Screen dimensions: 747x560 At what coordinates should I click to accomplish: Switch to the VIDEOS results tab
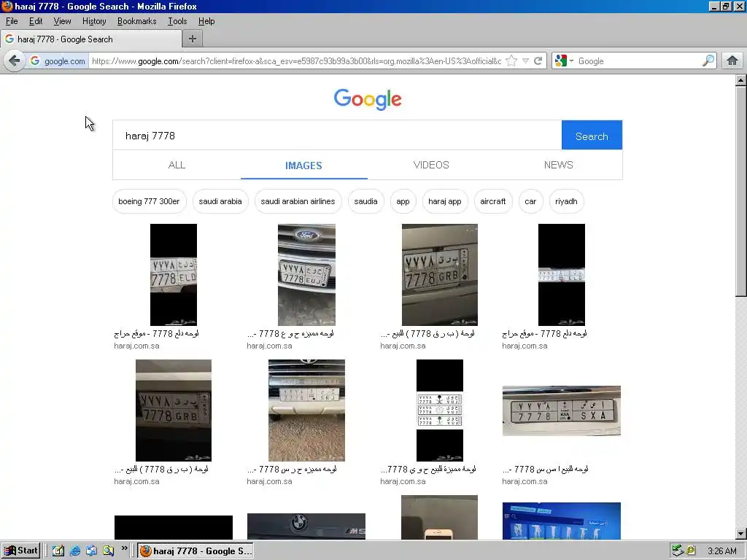point(431,165)
